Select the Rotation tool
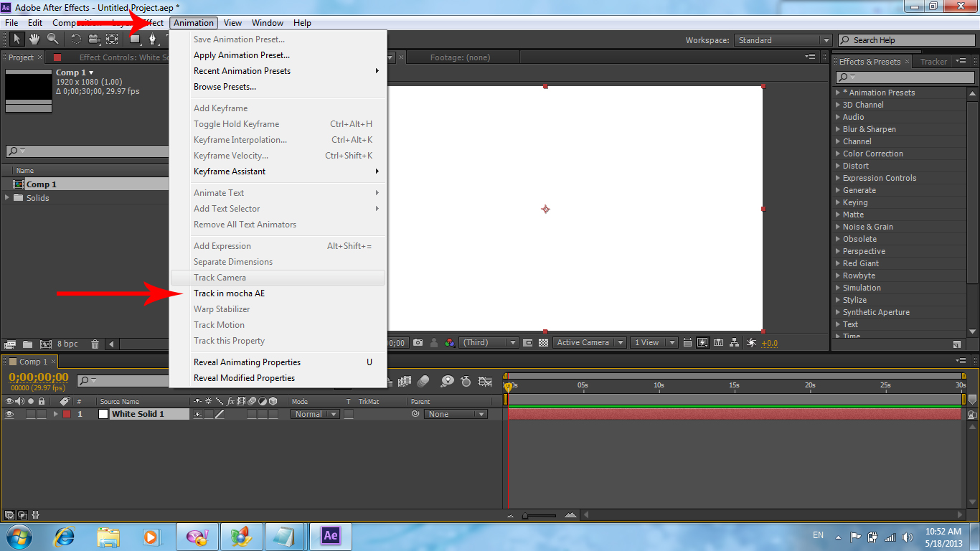The width and height of the screenshot is (980, 551). pos(76,39)
